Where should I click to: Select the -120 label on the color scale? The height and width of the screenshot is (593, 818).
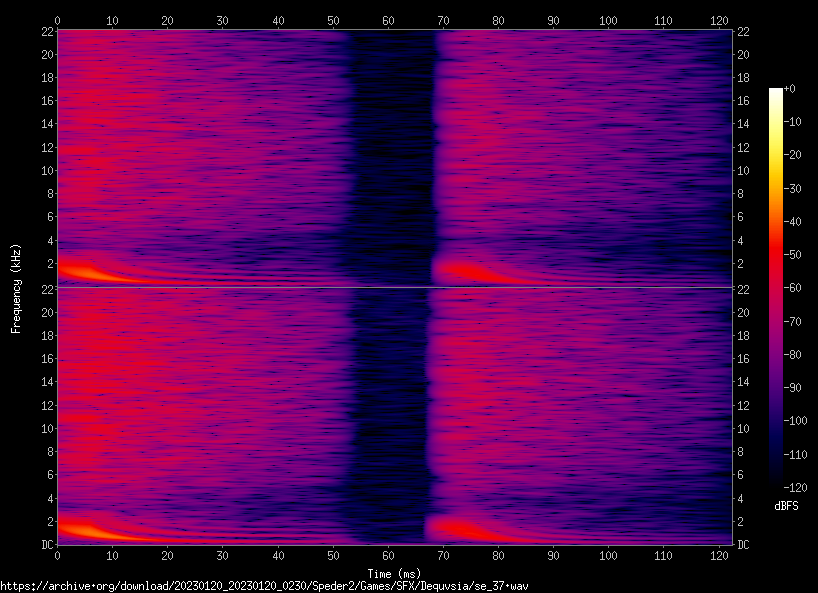tap(798, 487)
